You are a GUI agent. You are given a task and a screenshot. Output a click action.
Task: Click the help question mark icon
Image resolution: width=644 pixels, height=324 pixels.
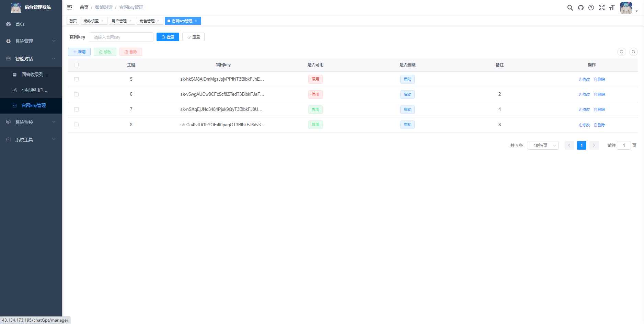click(591, 7)
